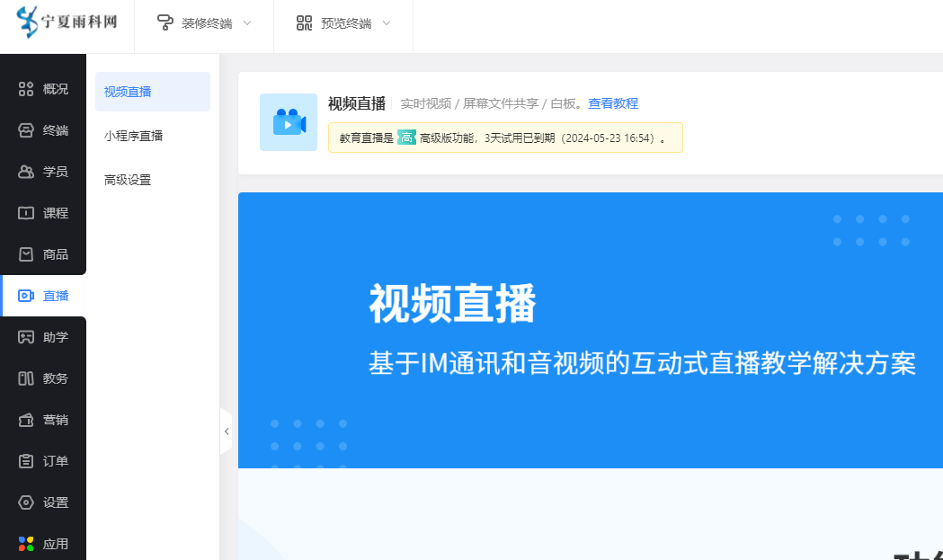
Task: Expand the 装修终端 dropdown arrow
Action: pos(246,22)
